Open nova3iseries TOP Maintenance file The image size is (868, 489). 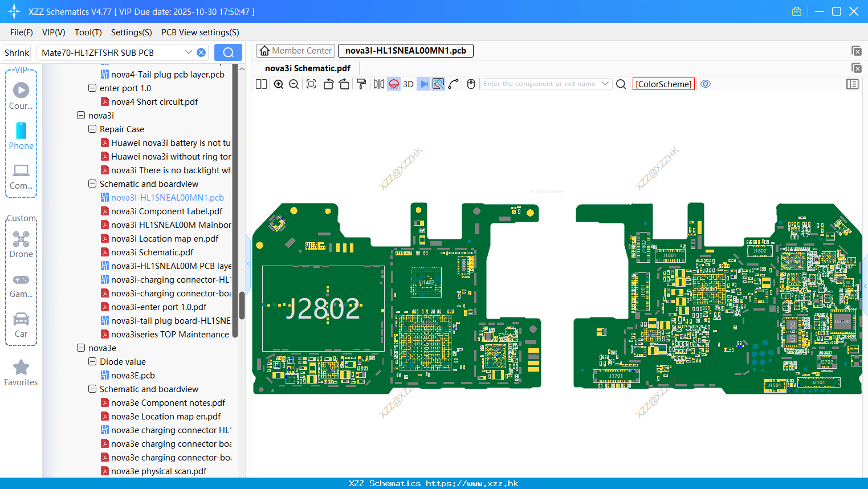pyautogui.click(x=170, y=334)
